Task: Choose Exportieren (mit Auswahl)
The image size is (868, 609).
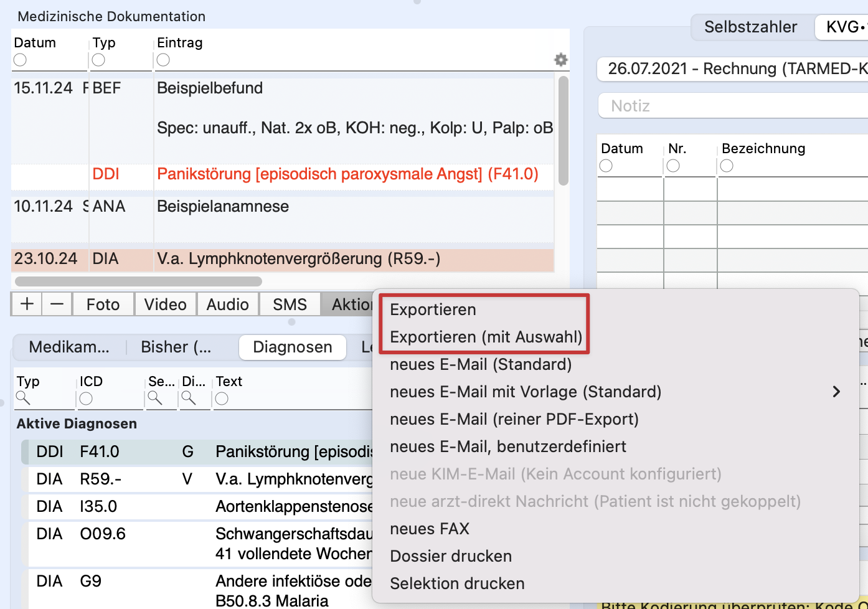Action: click(486, 337)
